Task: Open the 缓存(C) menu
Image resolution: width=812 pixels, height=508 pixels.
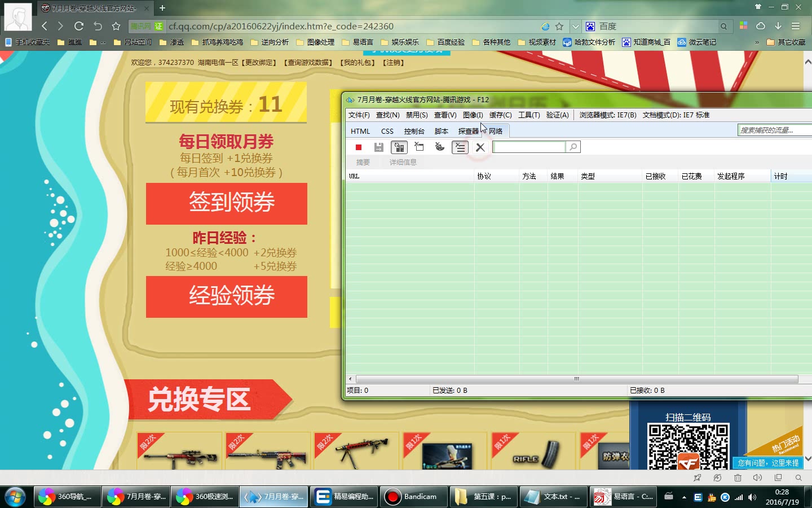Action: [x=500, y=115]
